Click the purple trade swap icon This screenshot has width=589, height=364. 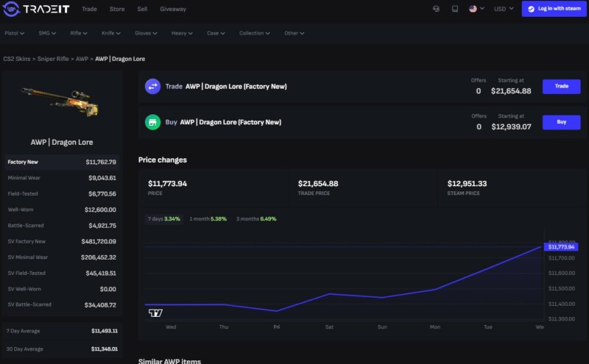[x=153, y=86]
